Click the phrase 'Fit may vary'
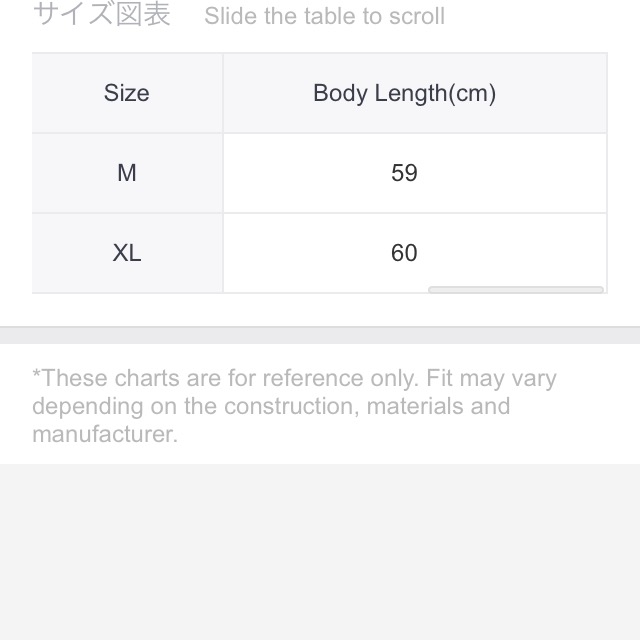Screen dimensions: 640x640 (x=491, y=379)
